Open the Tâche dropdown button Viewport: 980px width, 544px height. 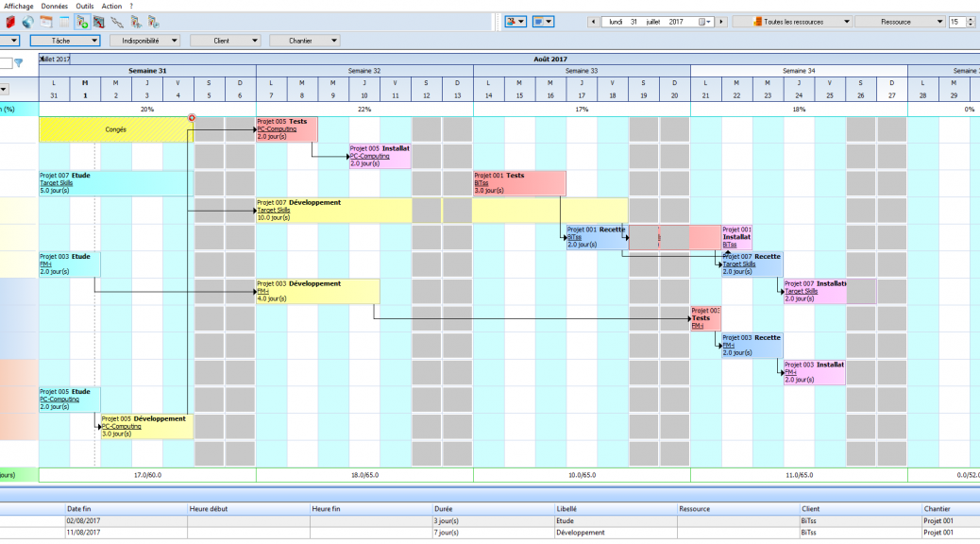coord(65,41)
